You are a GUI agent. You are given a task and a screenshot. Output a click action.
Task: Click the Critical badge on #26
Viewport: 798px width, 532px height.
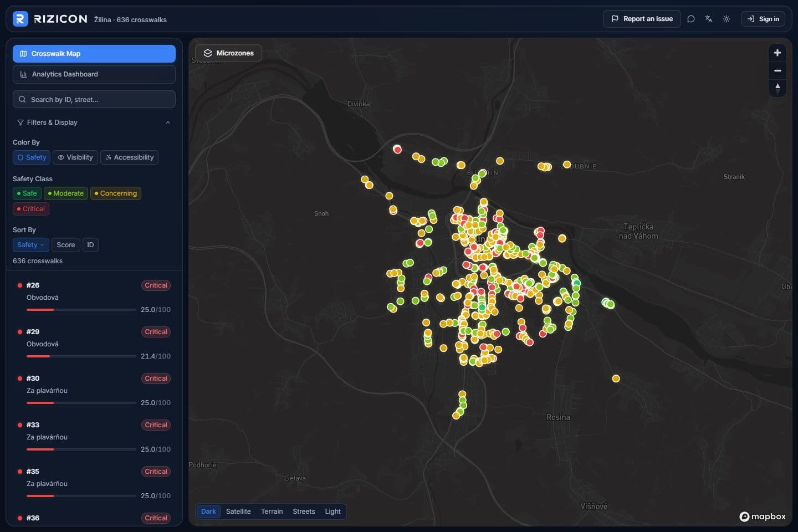click(x=156, y=285)
